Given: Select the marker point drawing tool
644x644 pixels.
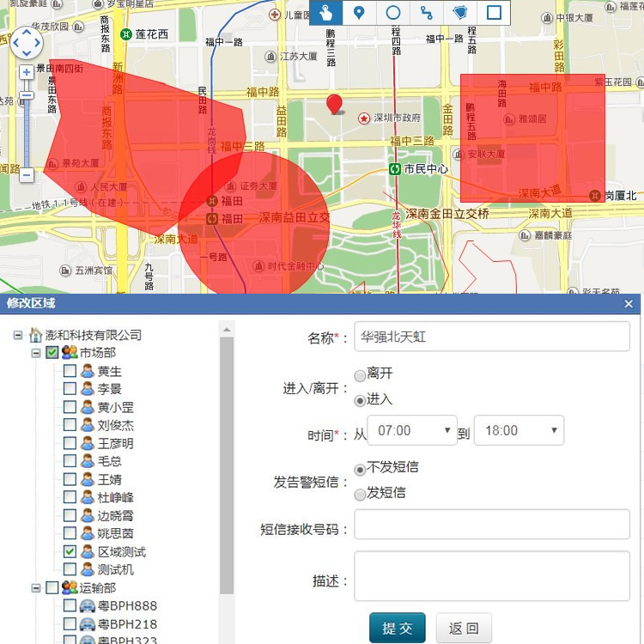Looking at the screenshot, I should pyautogui.click(x=360, y=13).
